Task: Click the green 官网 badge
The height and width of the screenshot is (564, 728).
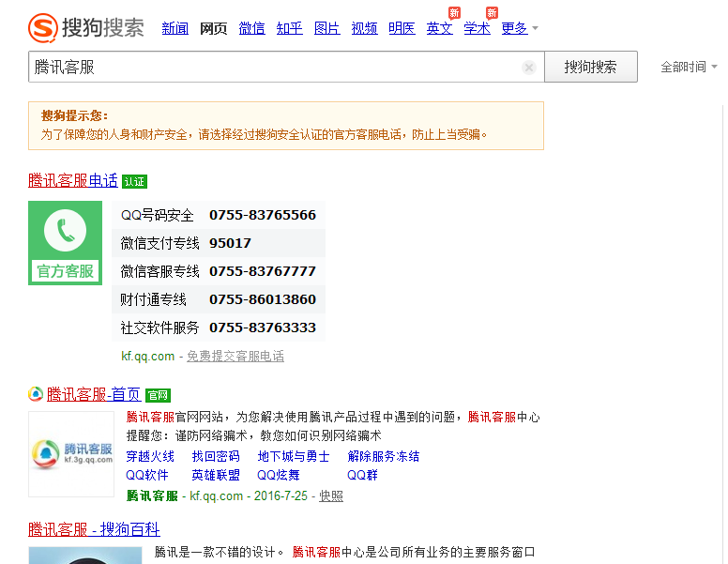Action: click(x=158, y=395)
